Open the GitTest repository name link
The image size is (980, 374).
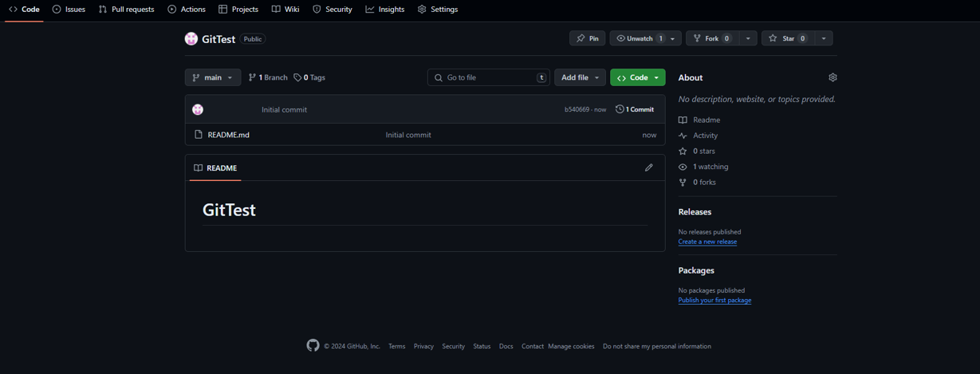218,39
